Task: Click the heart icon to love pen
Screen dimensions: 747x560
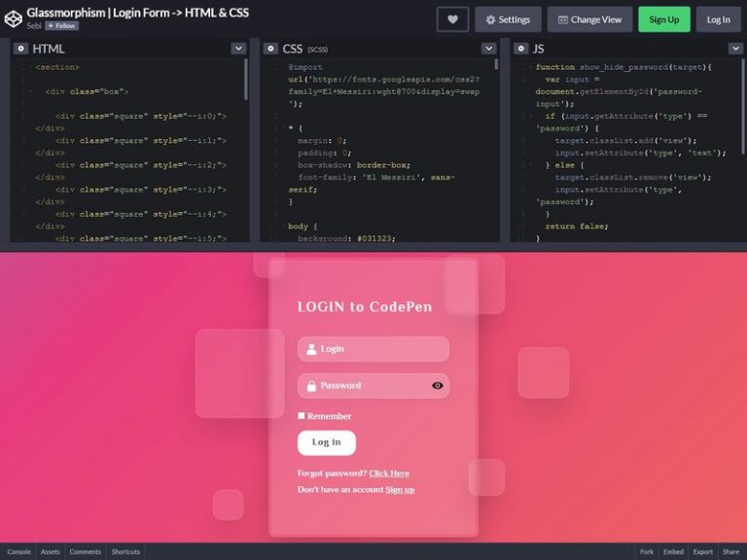Action: [452, 19]
